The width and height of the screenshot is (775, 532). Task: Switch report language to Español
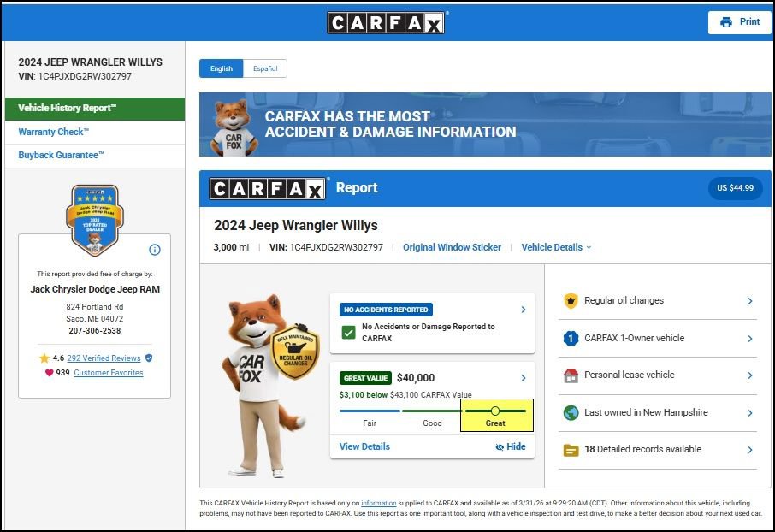(x=265, y=68)
